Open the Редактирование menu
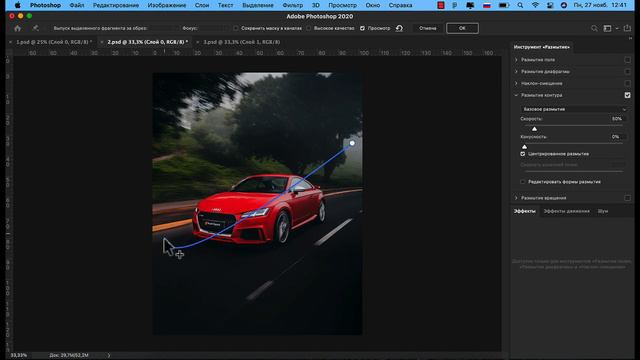Screen dimensions: 640x360 tap(116, 5)
